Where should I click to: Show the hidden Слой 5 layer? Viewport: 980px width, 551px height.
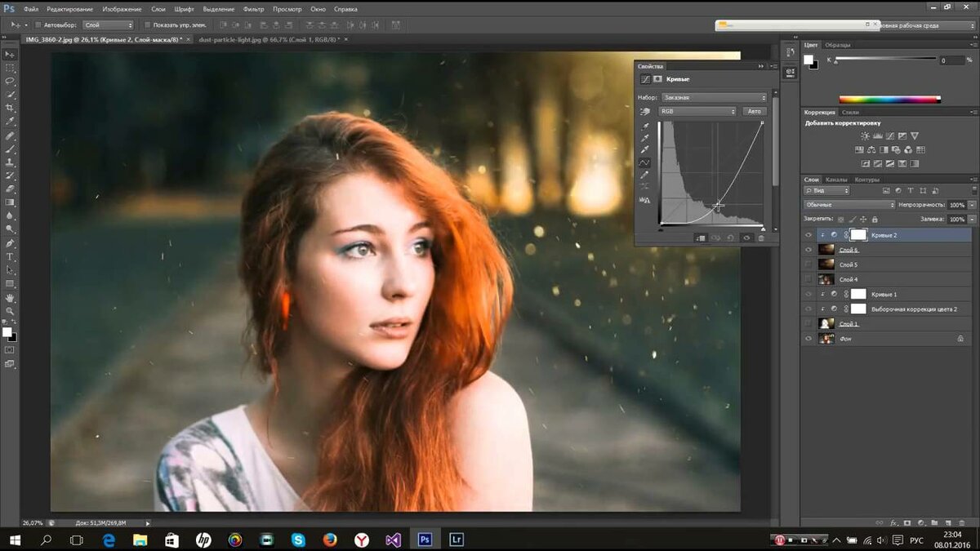click(x=808, y=264)
